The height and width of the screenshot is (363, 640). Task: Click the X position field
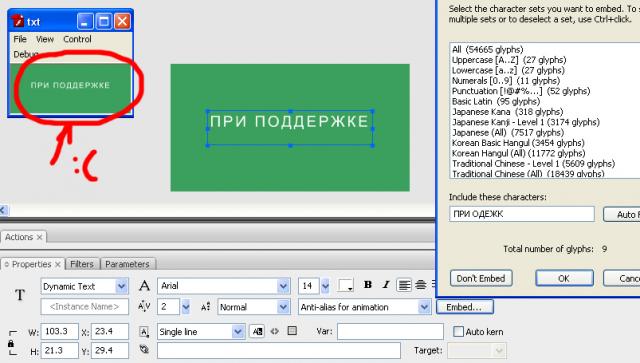[x=109, y=331]
